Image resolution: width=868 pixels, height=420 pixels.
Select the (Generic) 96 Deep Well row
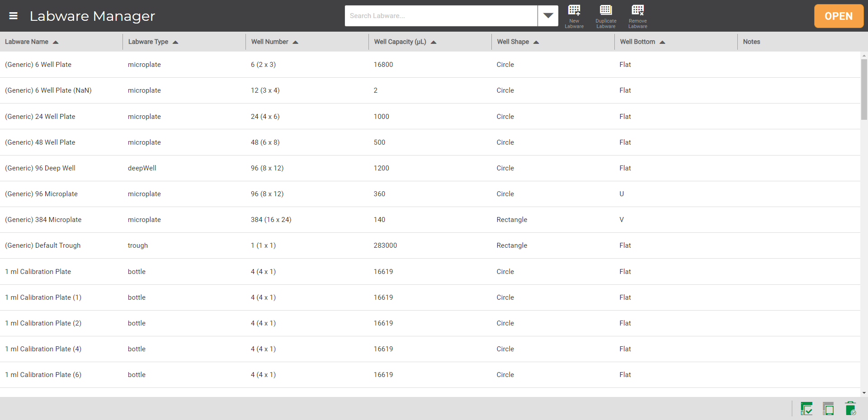click(40, 168)
